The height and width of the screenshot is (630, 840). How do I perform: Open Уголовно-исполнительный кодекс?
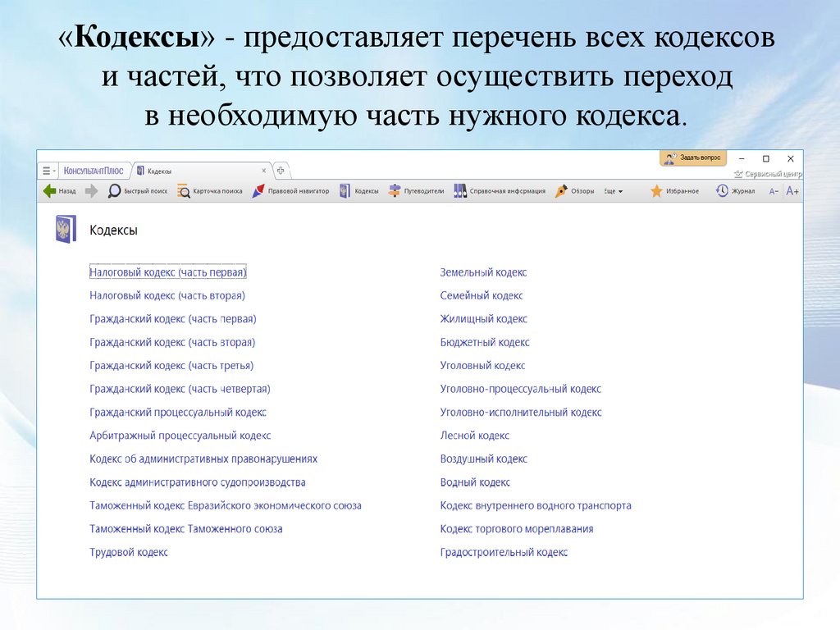click(521, 412)
